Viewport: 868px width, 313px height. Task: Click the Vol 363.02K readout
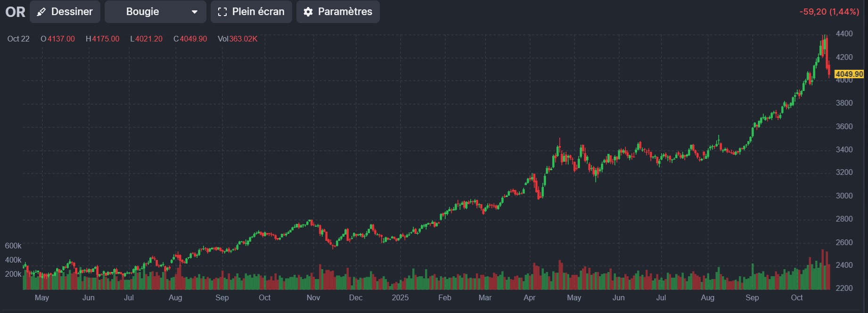point(237,39)
